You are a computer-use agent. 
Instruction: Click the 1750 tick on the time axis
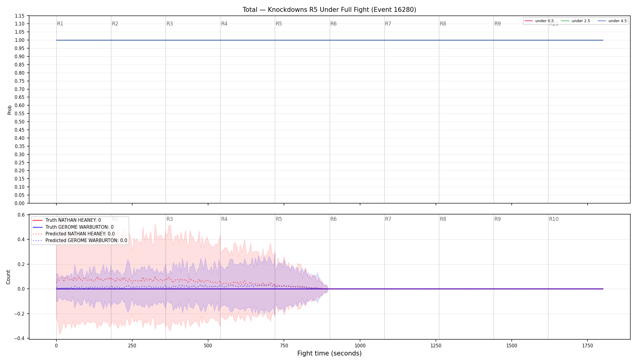point(588,345)
